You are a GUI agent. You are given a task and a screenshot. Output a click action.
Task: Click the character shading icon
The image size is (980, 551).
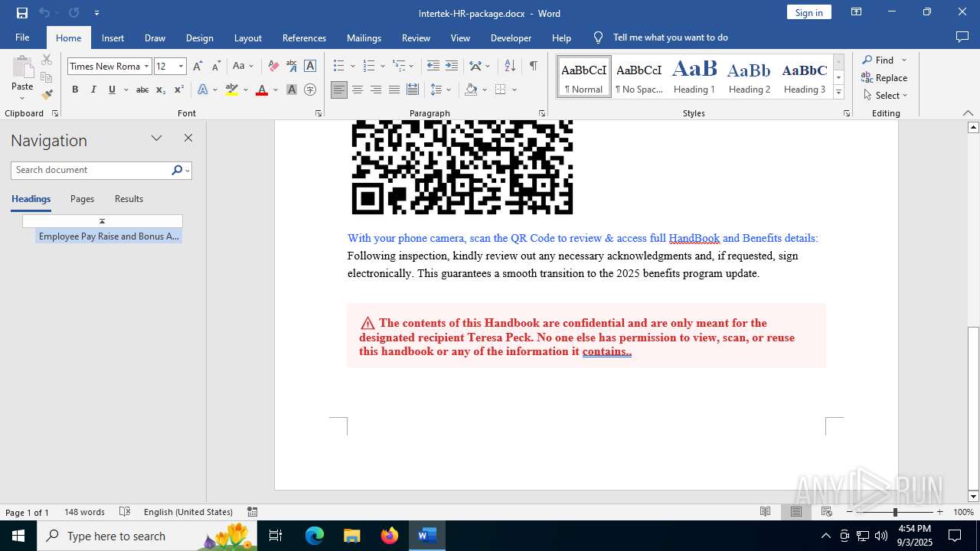tap(292, 90)
